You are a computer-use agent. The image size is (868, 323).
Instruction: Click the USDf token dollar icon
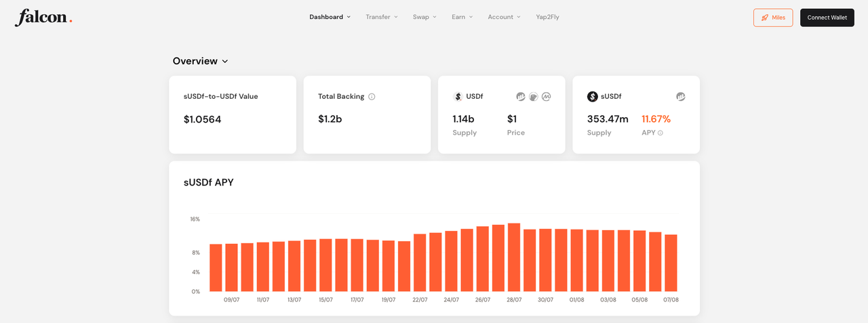click(458, 97)
